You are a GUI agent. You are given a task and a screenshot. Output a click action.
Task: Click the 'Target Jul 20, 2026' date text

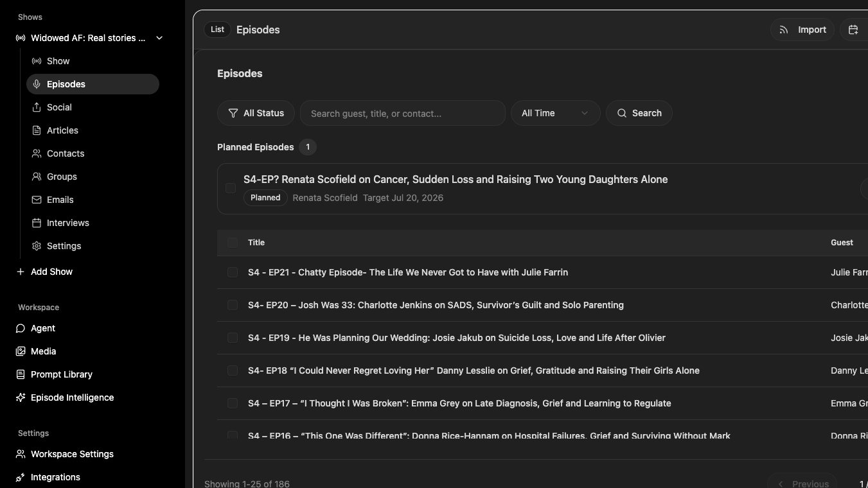pos(403,198)
